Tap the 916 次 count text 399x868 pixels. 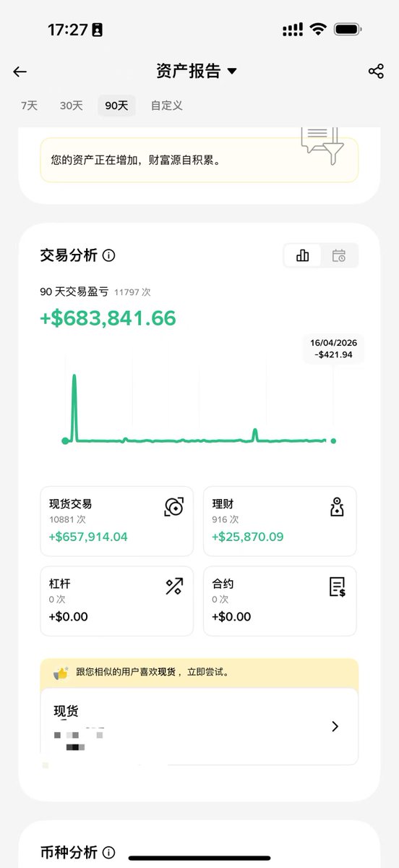225,519
